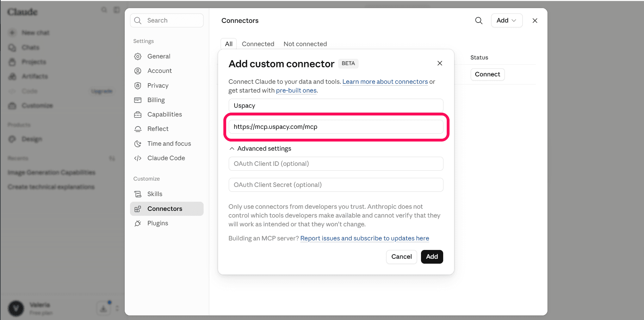The height and width of the screenshot is (320, 644).
Task: Collapse the Advanced settings section
Action: click(260, 149)
